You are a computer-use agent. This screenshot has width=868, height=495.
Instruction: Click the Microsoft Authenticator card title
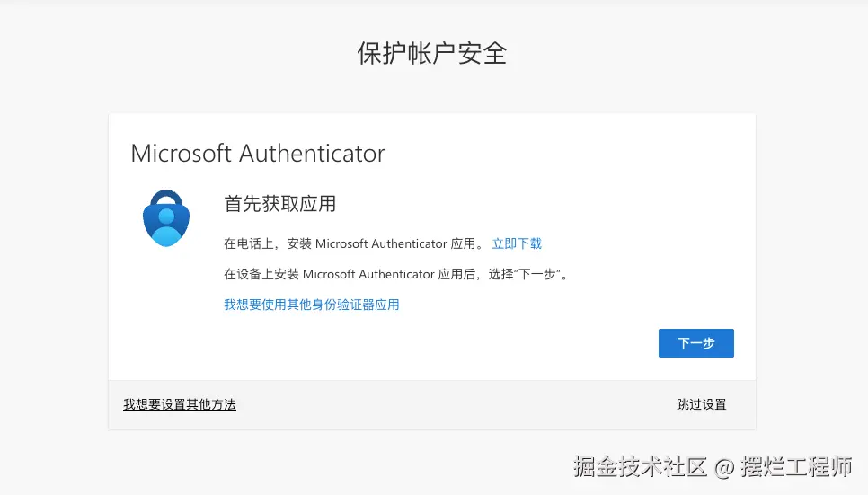click(x=258, y=153)
